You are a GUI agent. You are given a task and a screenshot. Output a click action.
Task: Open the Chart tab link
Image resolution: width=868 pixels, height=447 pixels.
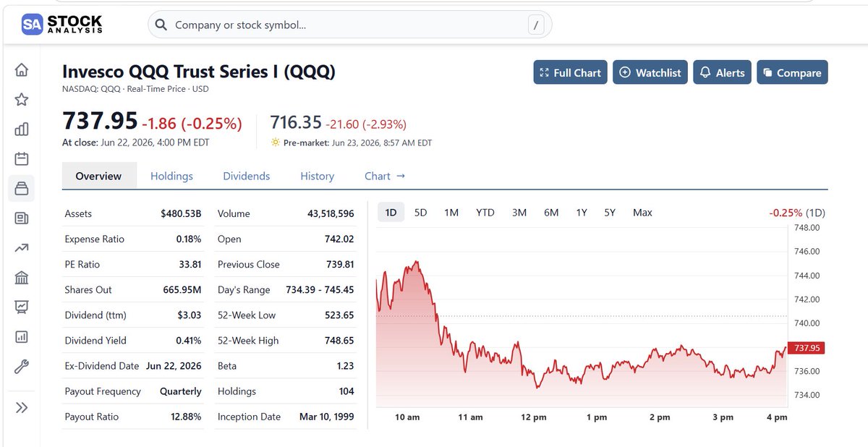[385, 176]
